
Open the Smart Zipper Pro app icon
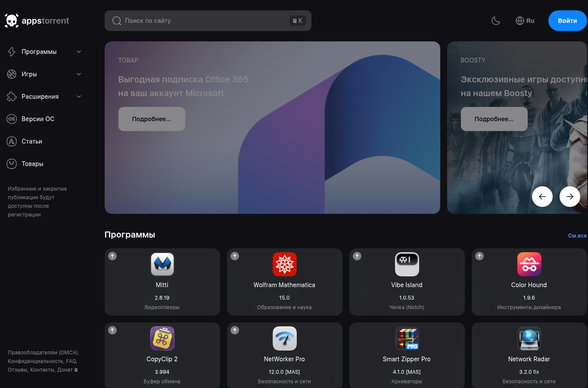coord(407,338)
